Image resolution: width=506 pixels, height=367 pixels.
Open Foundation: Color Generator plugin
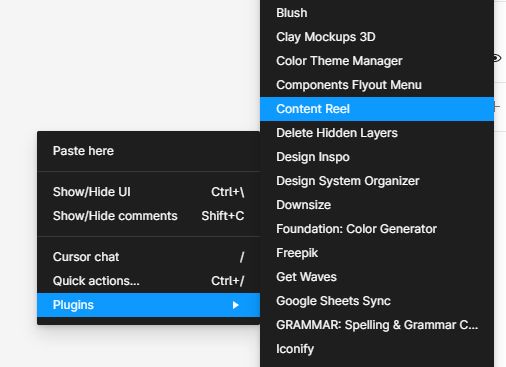pos(377,229)
